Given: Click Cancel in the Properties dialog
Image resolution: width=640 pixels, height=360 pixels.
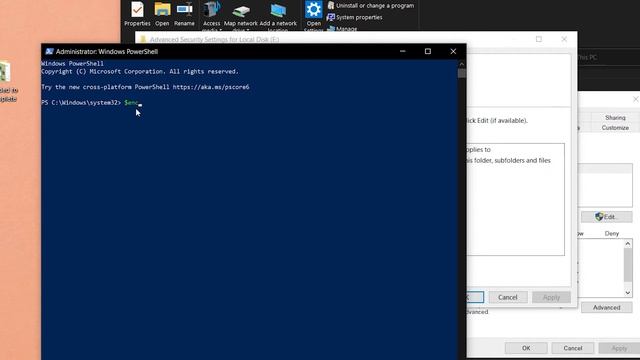Looking at the screenshot, I should click(x=573, y=348).
